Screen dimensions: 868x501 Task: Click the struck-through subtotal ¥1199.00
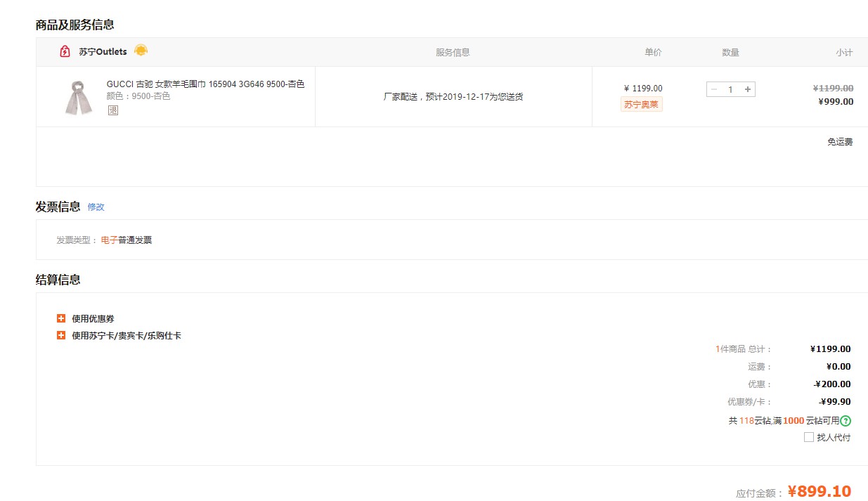833,89
